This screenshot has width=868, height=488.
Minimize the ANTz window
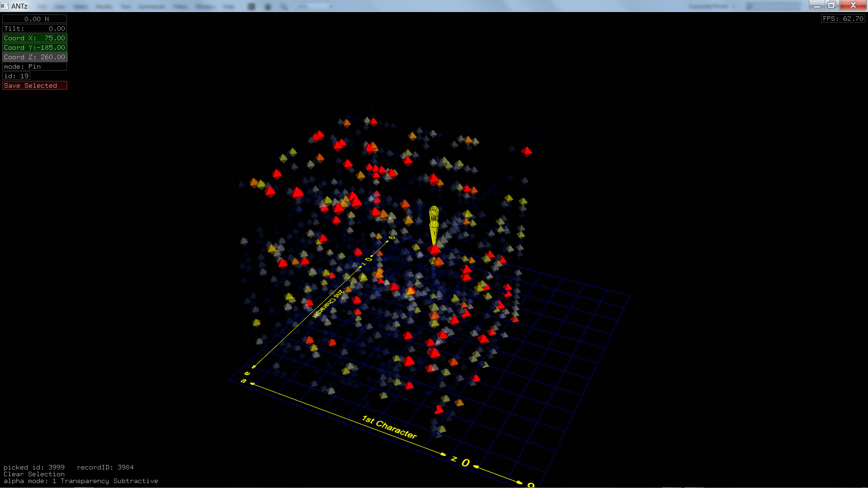[x=816, y=5]
